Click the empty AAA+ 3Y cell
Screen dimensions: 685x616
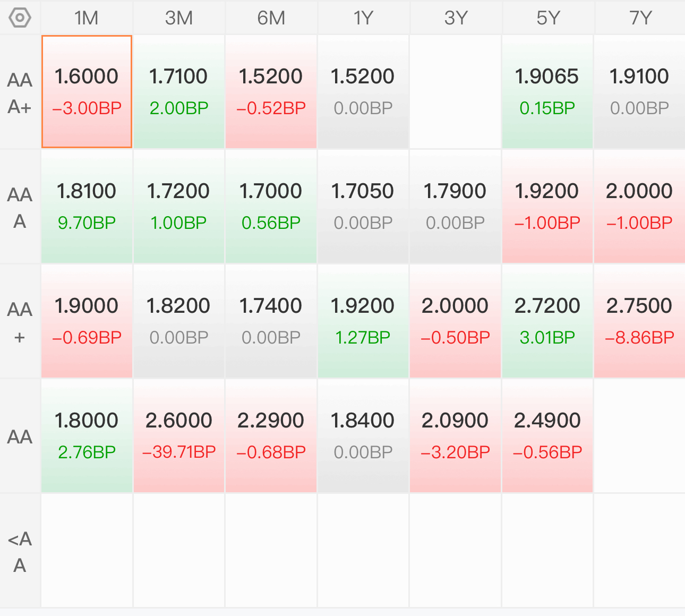456,92
